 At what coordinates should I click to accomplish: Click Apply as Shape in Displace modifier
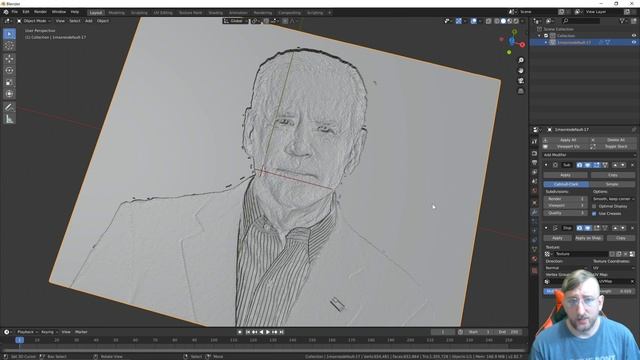[588, 238]
